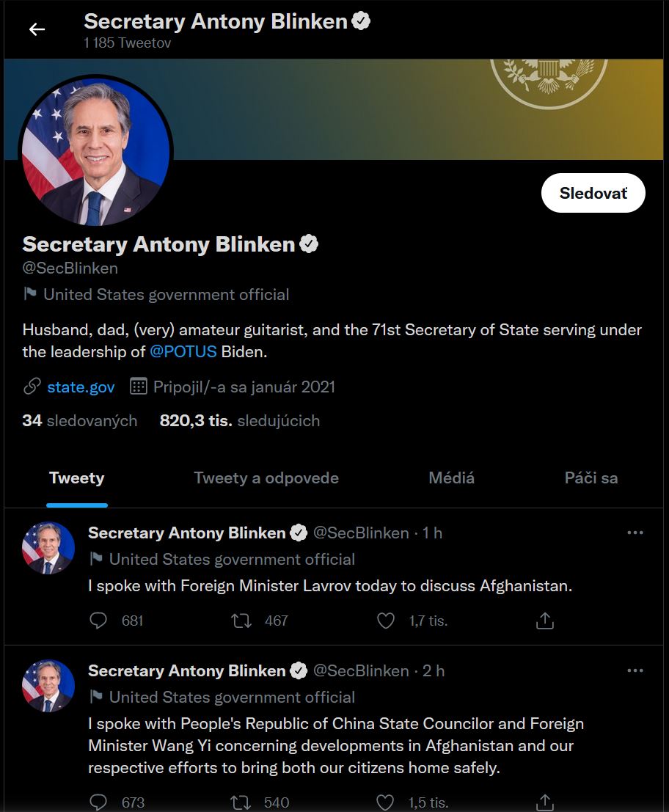Retweet the Lavrov Afghanistan tweet
This screenshot has width=669, height=812.
pos(241,621)
